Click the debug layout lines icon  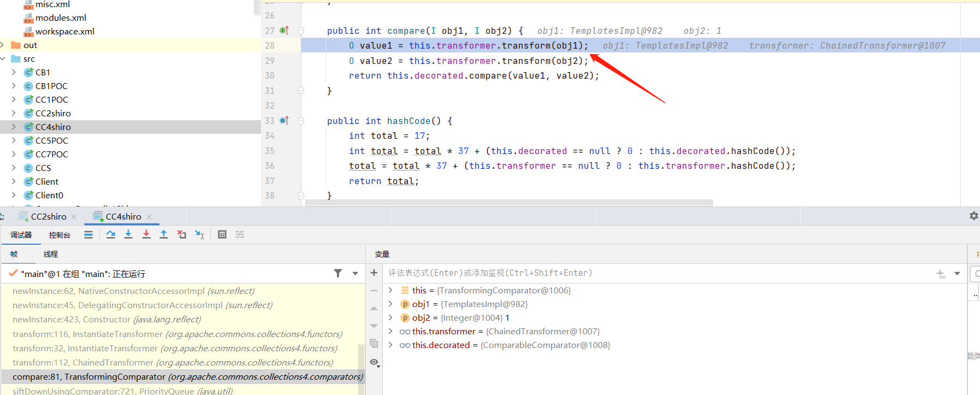(x=88, y=234)
